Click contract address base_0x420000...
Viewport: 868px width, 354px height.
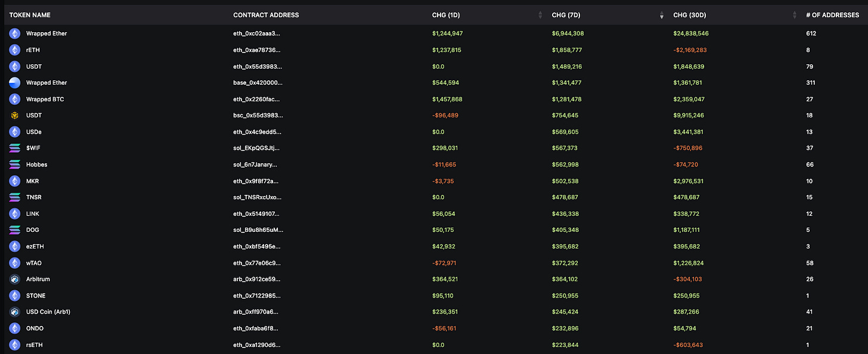coord(258,83)
